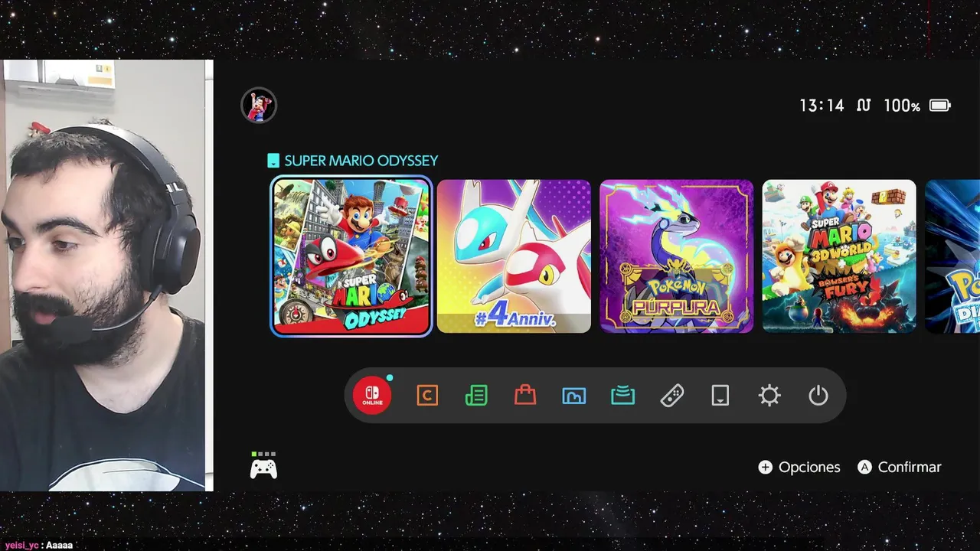Image resolution: width=980 pixels, height=551 pixels.
Task: Launch the Super Mario Odyssey tile
Action: 351,256
